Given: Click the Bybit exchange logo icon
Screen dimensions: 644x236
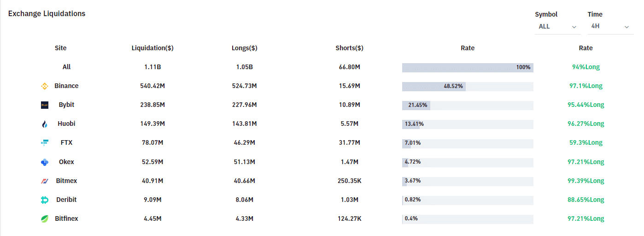Looking at the screenshot, I should click(x=45, y=105).
